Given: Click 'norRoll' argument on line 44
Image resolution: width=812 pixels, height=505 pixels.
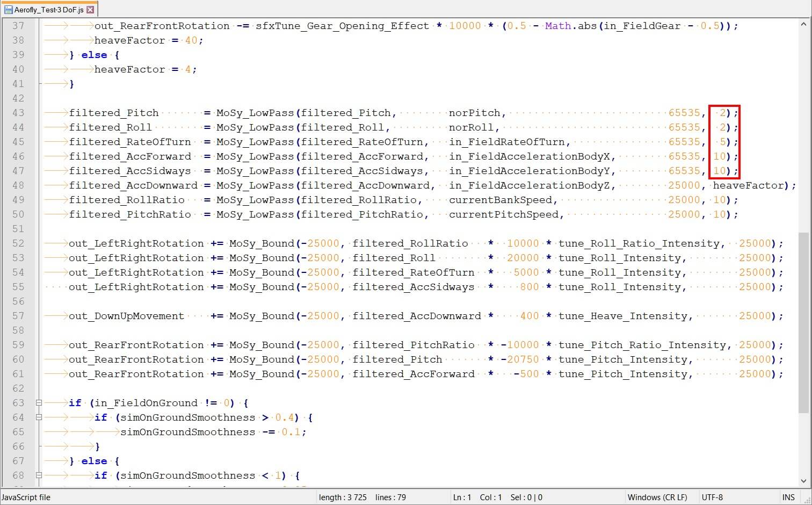Looking at the screenshot, I should click(x=472, y=127).
